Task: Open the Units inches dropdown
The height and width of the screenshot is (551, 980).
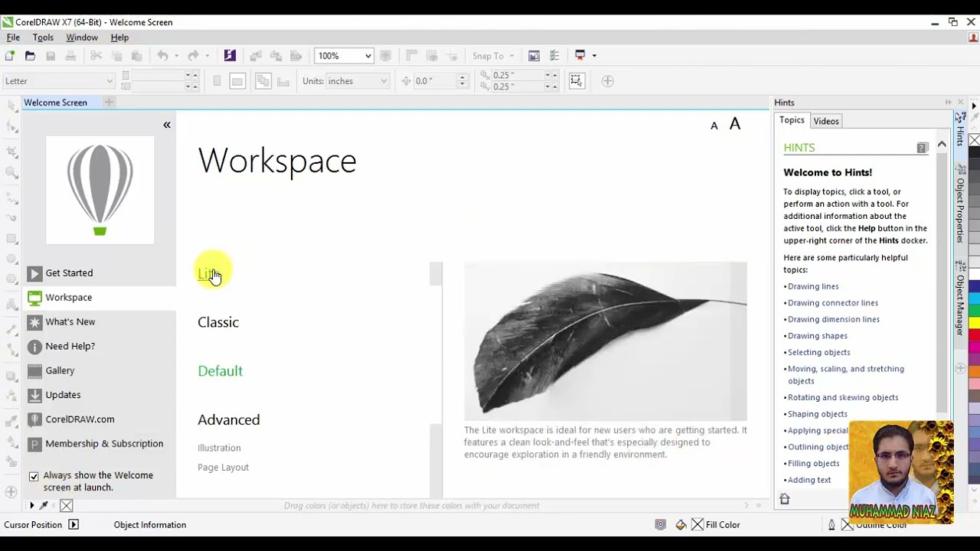Action: click(x=384, y=81)
